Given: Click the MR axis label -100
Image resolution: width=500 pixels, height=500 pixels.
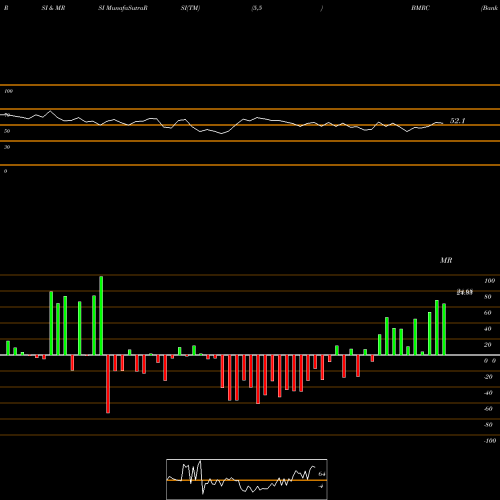Looking at the screenshot, I should click(x=490, y=441).
